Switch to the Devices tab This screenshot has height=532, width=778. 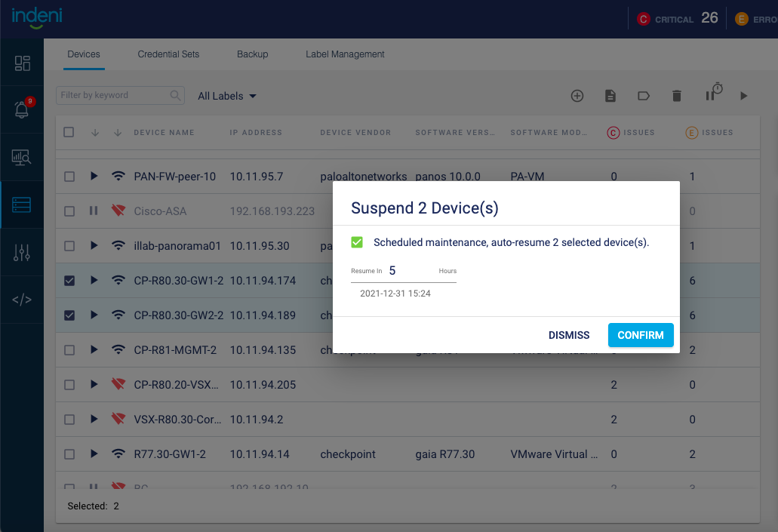(84, 54)
